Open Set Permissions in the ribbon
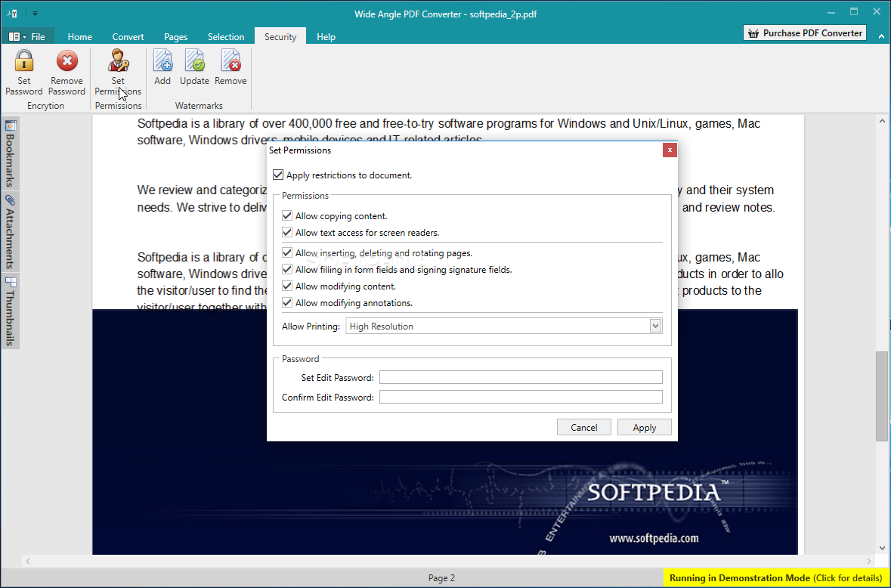The width and height of the screenshot is (891, 588). point(118,73)
